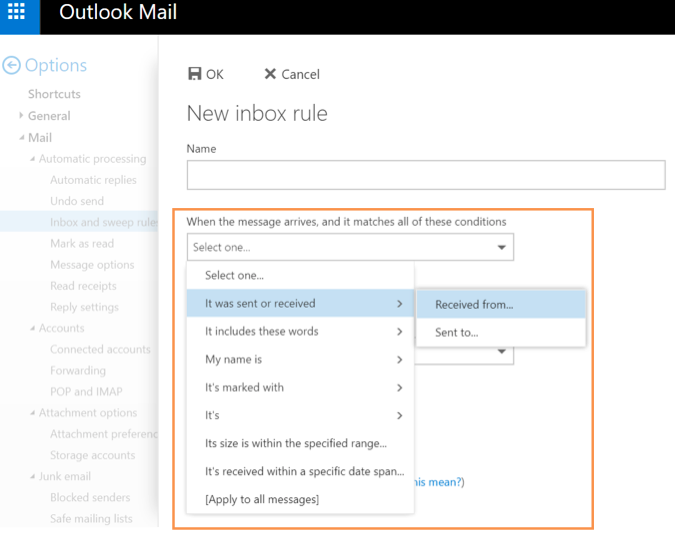675x534 pixels.
Task: Expand the General tree section
Action: pyautogui.click(x=21, y=116)
